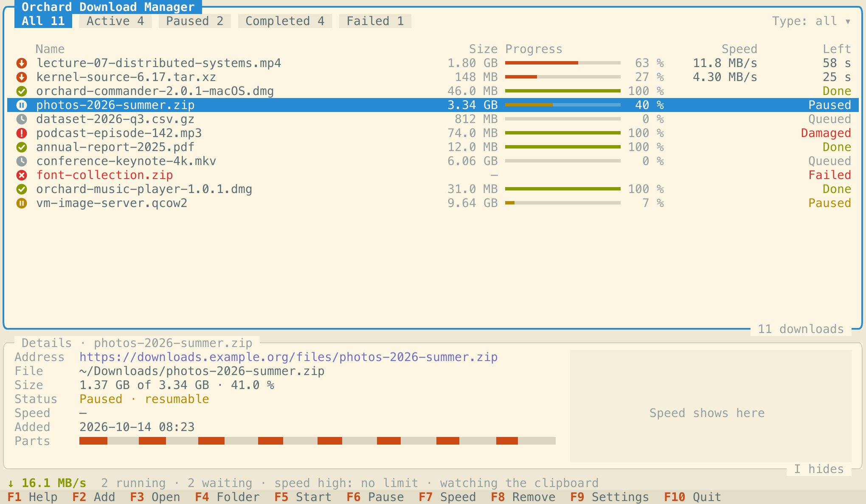The width and height of the screenshot is (866, 504).
Task: Sort downloads by the Size column
Action: pyautogui.click(x=483, y=49)
